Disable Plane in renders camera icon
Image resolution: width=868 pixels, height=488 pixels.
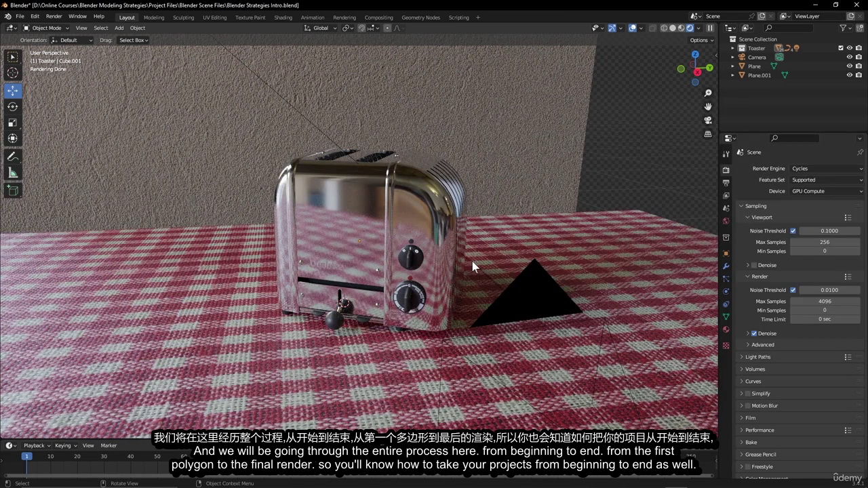[x=859, y=66]
